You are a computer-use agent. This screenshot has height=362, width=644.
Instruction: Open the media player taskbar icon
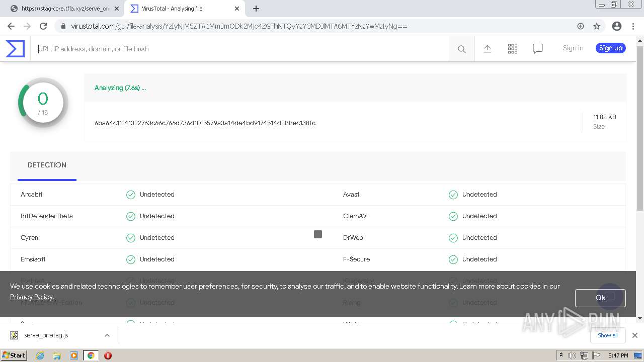pos(74,355)
